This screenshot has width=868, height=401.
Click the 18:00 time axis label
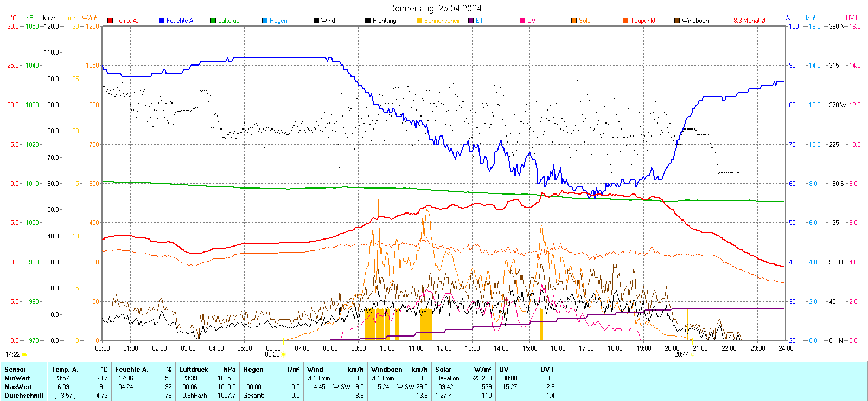tap(615, 348)
